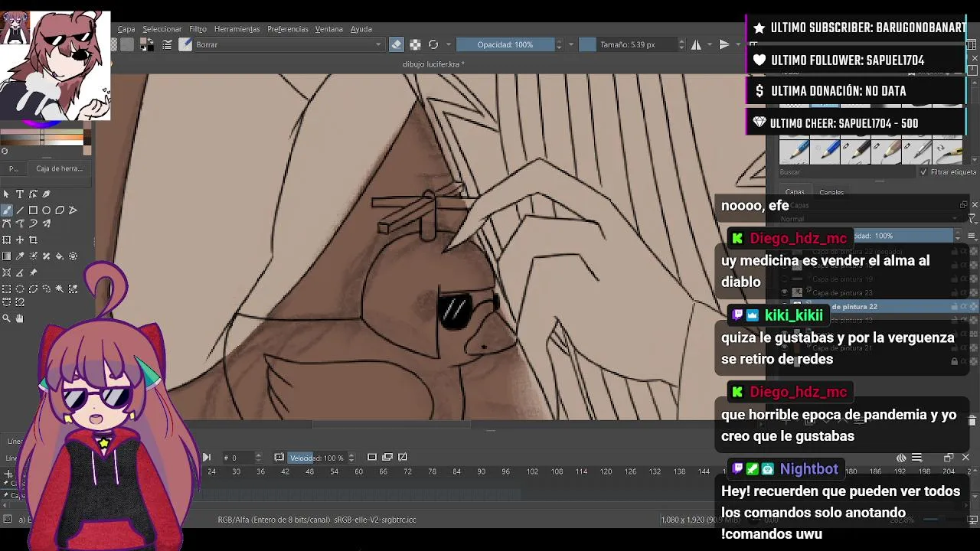980x551 pixels.
Task: Open the Filtro menu
Action: 198,29
